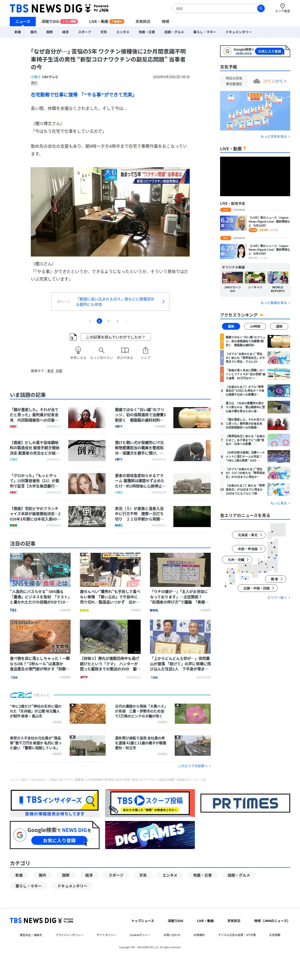Click このエリアの記事へ link
Screen dimensions: 300x980
click(194, 766)
